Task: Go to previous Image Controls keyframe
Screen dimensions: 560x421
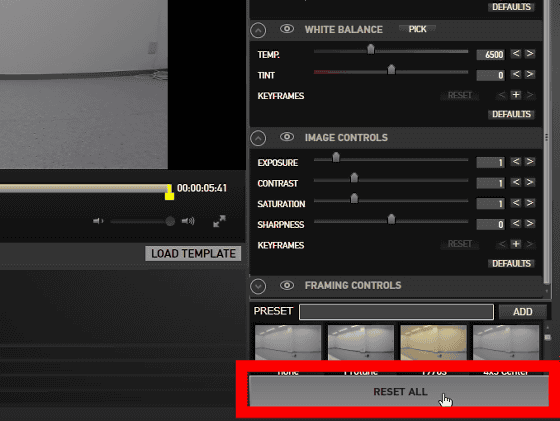Action: pyautogui.click(x=502, y=244)
